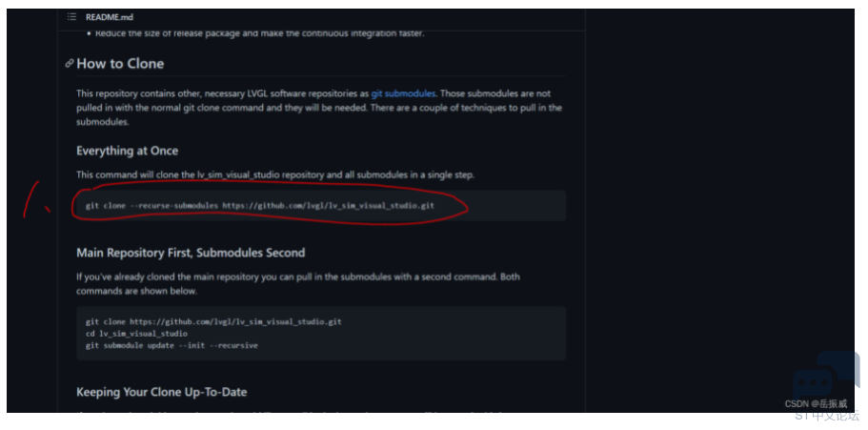Click the Keeping Your Clone Up-To-Date heading
This screenshot has height=430, width=868.
pyautogui.click(x=162, y=392)
